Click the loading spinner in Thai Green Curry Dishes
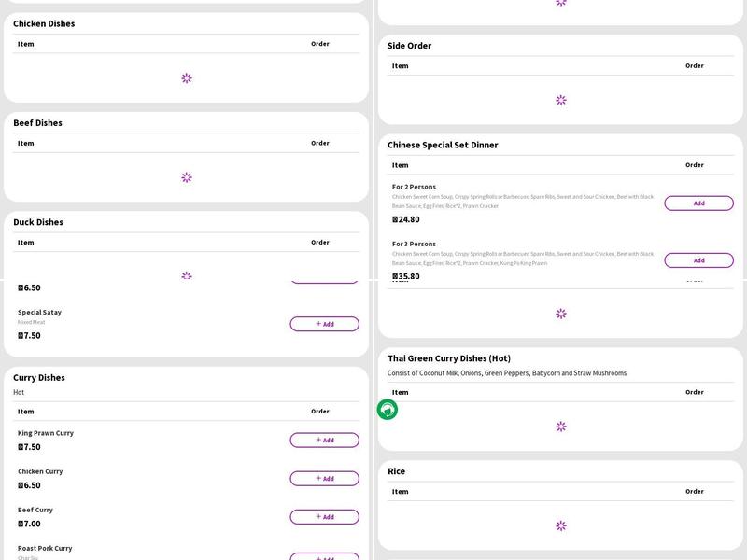The width and height of the screenshot is (747, 560). coord(561,427)
